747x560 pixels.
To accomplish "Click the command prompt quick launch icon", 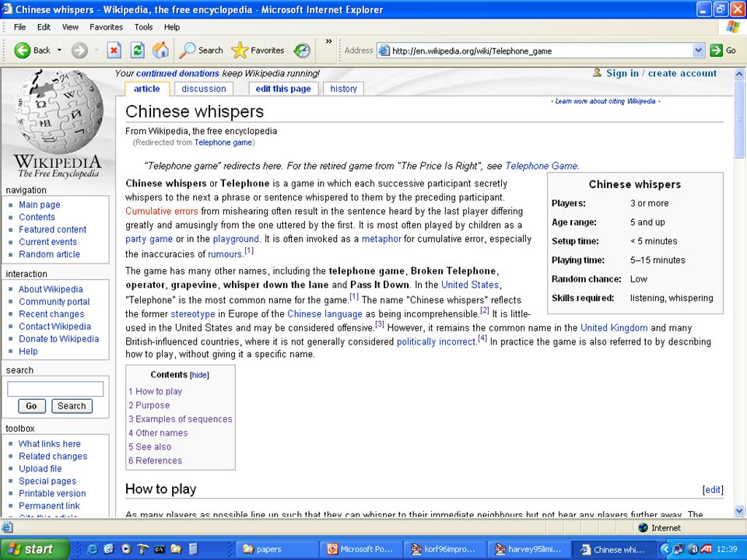I will [159, 549].
